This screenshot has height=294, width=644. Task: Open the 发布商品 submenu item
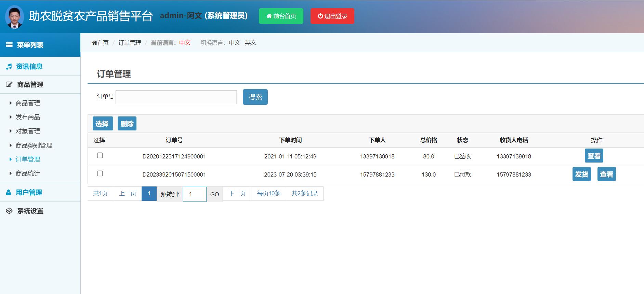pos(28,117)
